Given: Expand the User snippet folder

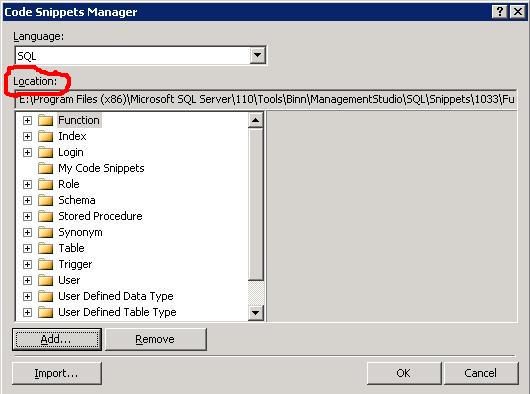Looking at the screenshot, I should pos(27,280).
